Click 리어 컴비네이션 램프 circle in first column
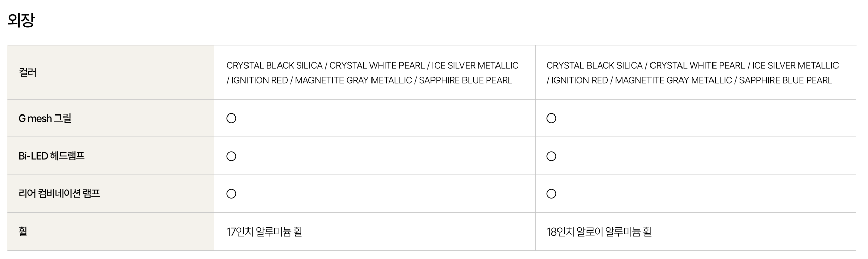This screenshot has width=868, height=259. tap(231, 194)
